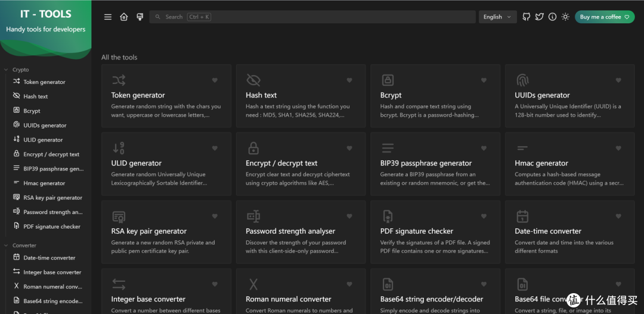Click the Encrypt / decrypt card padlock icon
Screen dimensions: 644x314
pyautogui.click(x=253, y=148)
